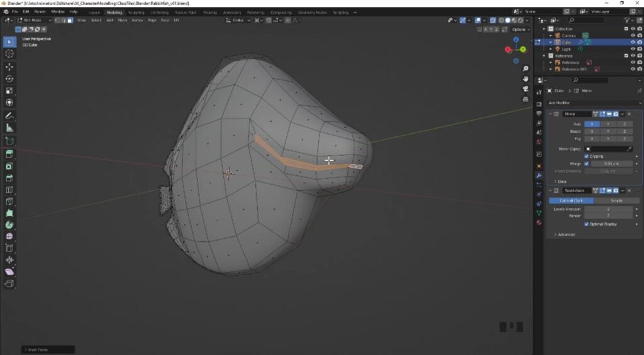Toggle the Clipping checkbox in Mirror modifier
The image size is (644, 355).
coord(587,156)
